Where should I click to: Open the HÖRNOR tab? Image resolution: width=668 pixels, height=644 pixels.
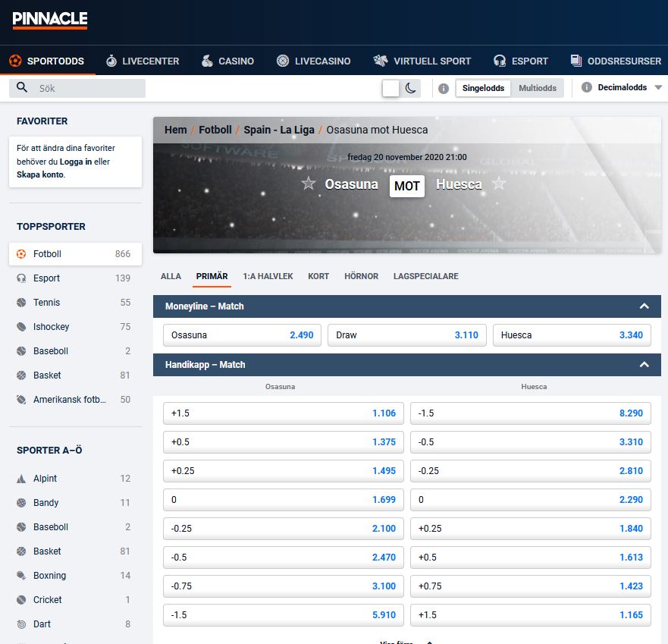(x=361, y=276)
